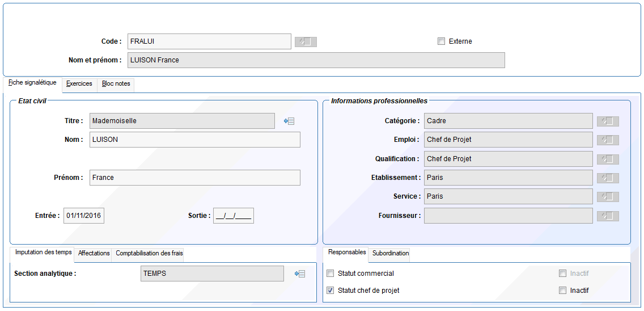Click the Etablissement field showing Paris

click(509, 178)
